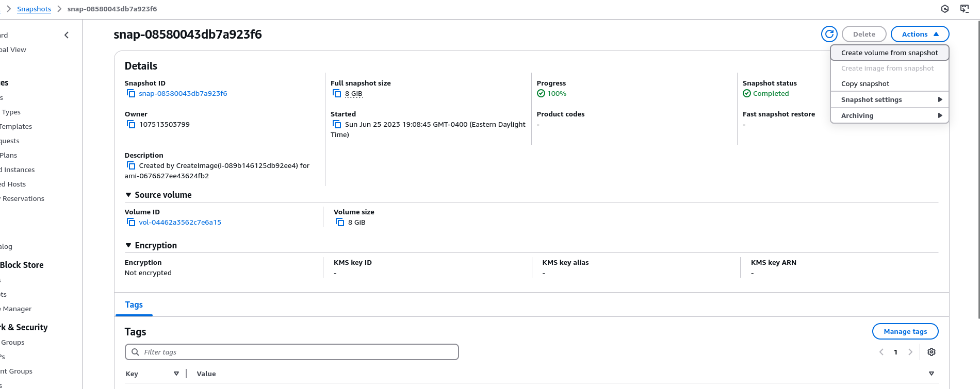Choose Create volume from snapshot

(x=889, y=53)
